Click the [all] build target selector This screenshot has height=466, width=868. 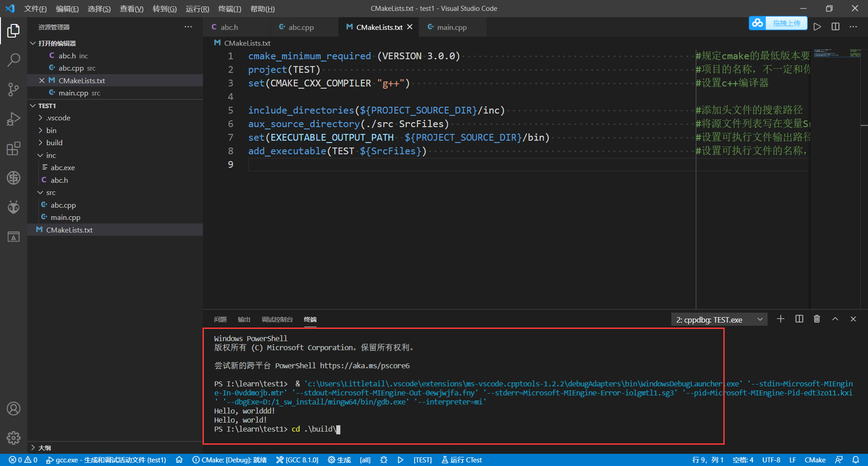[x=365, y=460]
